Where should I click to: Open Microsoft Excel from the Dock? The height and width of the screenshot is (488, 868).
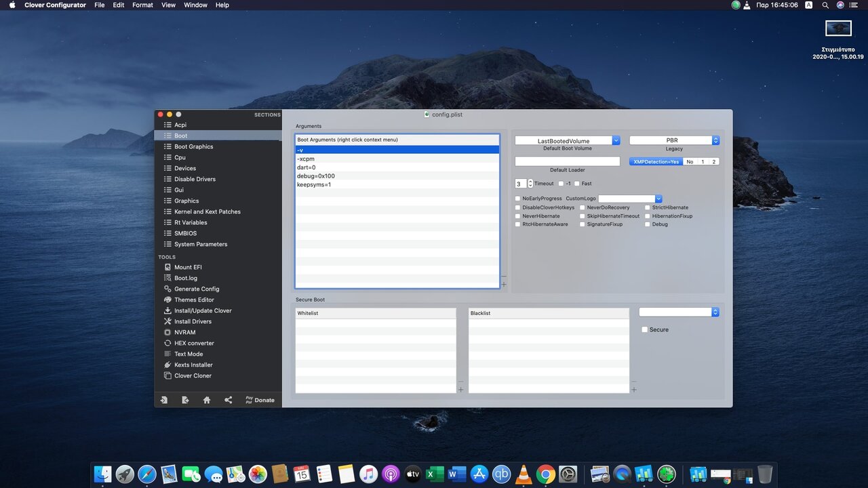(435, 474)
